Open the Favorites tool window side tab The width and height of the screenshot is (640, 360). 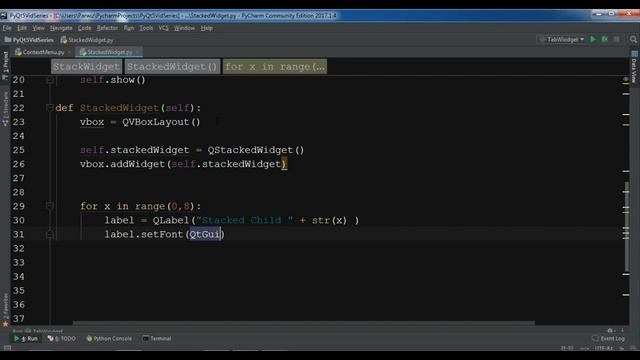[x=5, y=310]
